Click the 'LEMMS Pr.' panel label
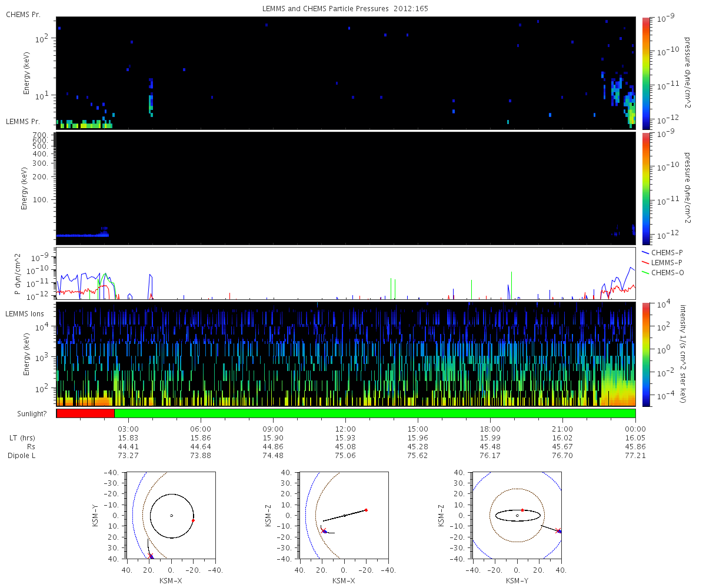Screen dimensions: 706x588 point(23,122)
